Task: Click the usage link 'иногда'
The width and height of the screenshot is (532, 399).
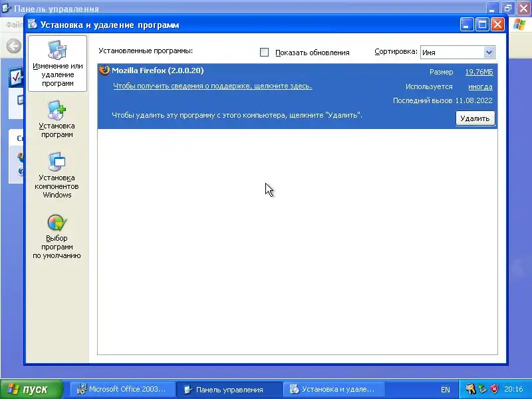Action: click(480, 86)
